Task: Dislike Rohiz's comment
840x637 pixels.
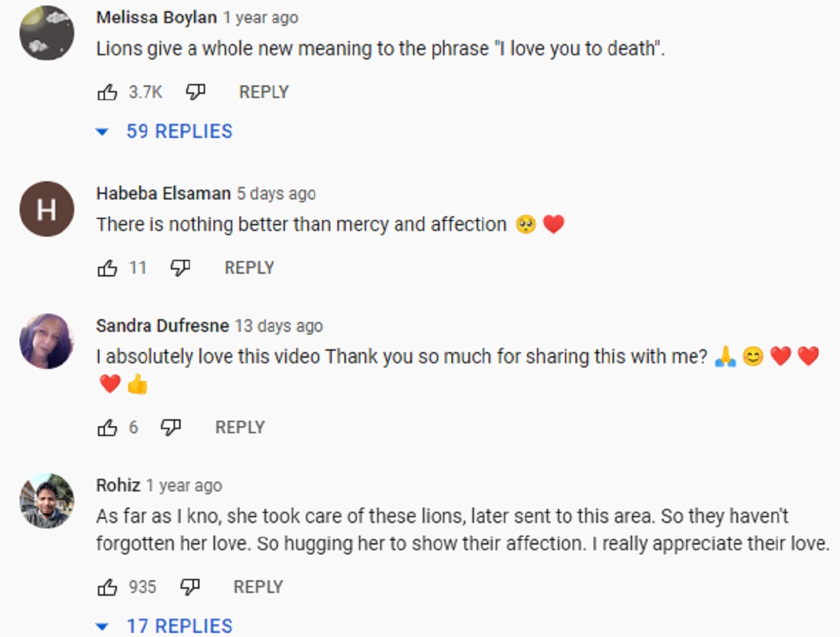Action: click(x=189, y=587)
